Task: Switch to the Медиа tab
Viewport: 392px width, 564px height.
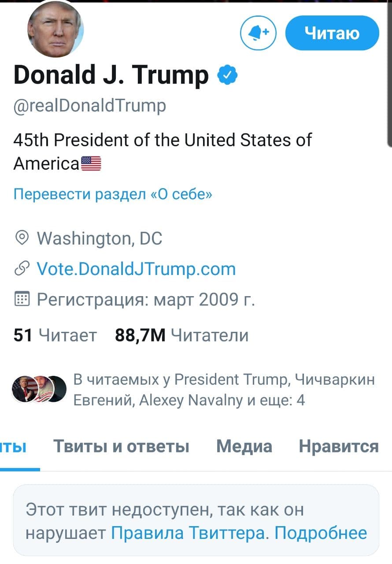Action: coord(244,446)
